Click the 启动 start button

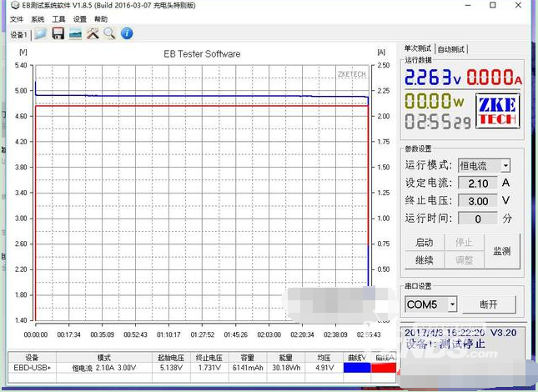click(x=425, y=243)
